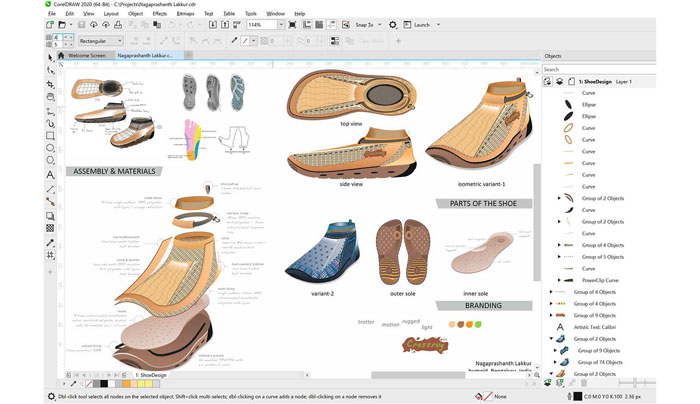Viewport: 700px width, 404px height.
Task: Select the Crop tool in the toolbox
Action: click(51, 85)
